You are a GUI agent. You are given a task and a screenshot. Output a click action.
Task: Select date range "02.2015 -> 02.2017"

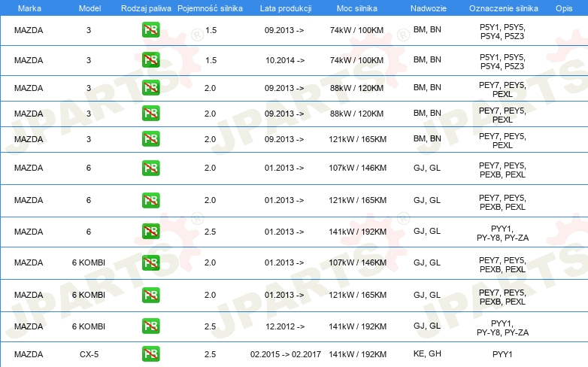(286, 354)
